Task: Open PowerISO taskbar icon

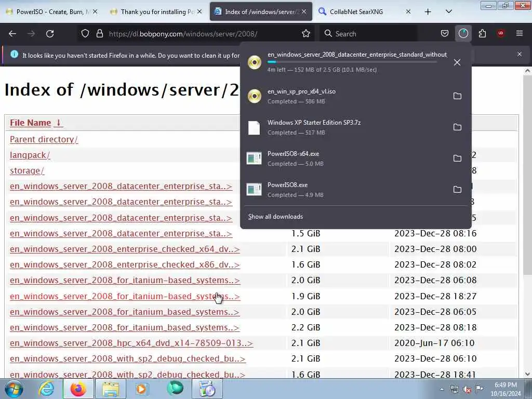Action: [x=207, y=389]
